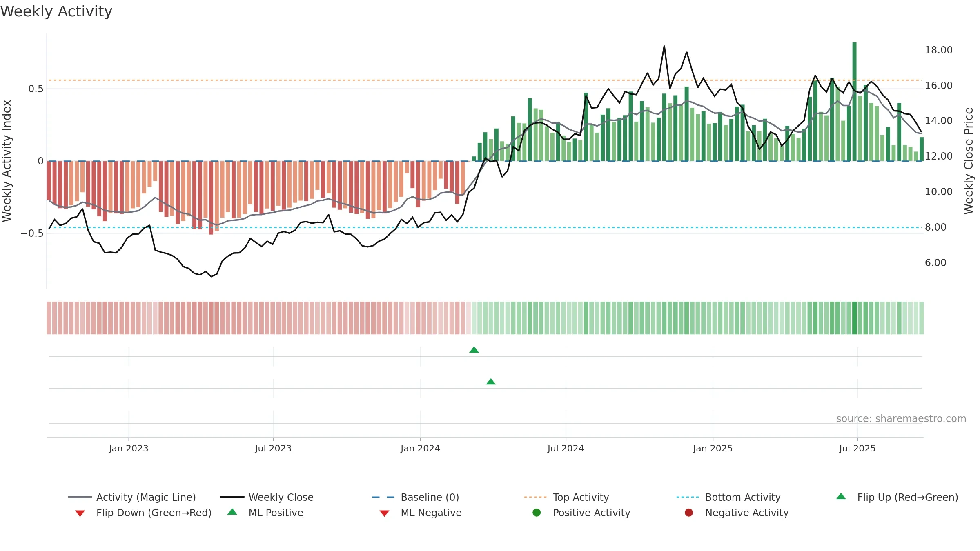Click the Positive Activity green circle legend icon
The height and width of the screenshot is (551, 980).
point(537,513)
